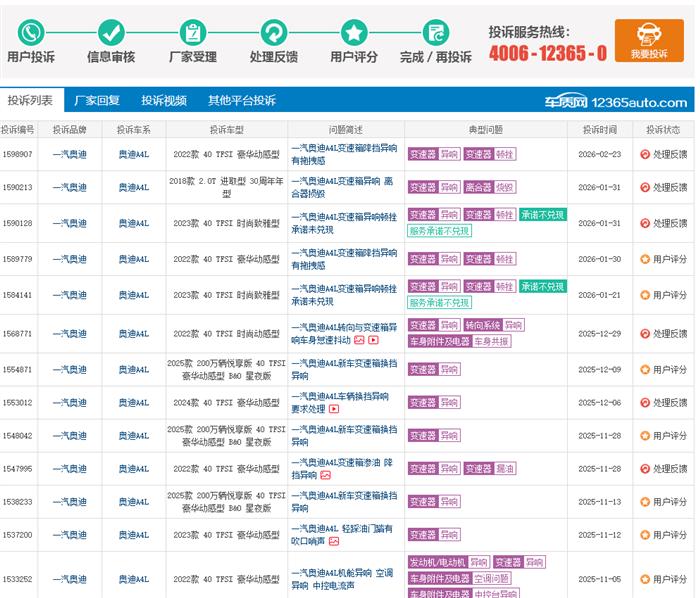Click the 处理反馈 refresh icon

tap(274, 33)
